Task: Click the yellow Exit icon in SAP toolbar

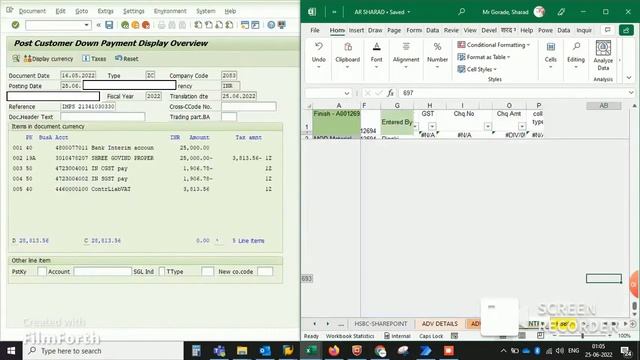Action: tap(135, 25)
